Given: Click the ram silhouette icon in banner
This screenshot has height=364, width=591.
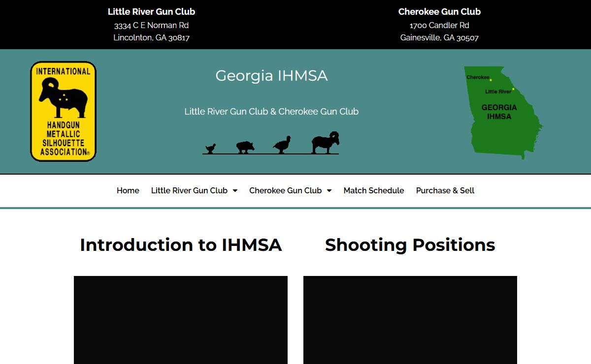Looking at the screenshot, I should tap(326, 143).
